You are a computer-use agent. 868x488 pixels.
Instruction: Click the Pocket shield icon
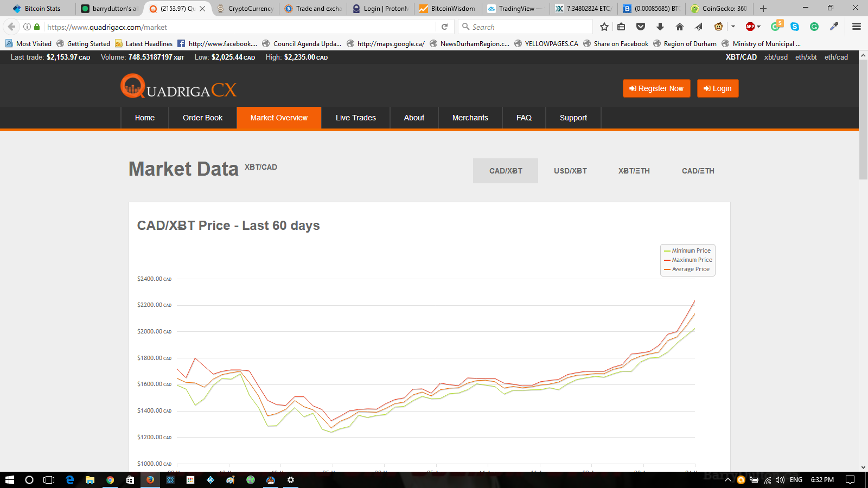click(641, 27)
